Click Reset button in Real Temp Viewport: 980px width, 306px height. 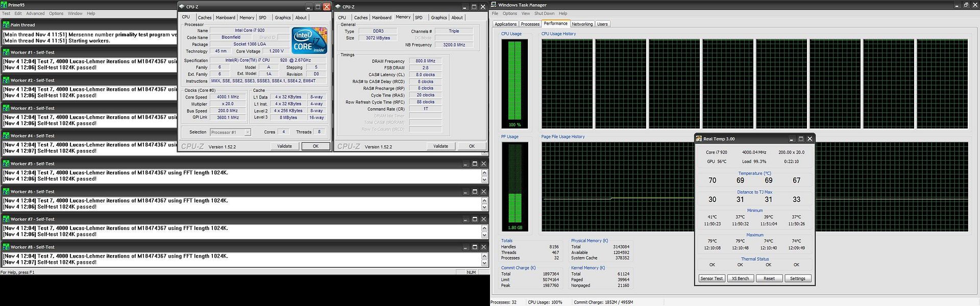coord(769,278)
